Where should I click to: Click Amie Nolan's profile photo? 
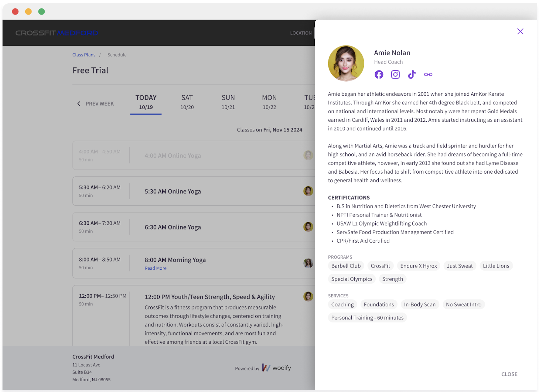coord(346,63)
